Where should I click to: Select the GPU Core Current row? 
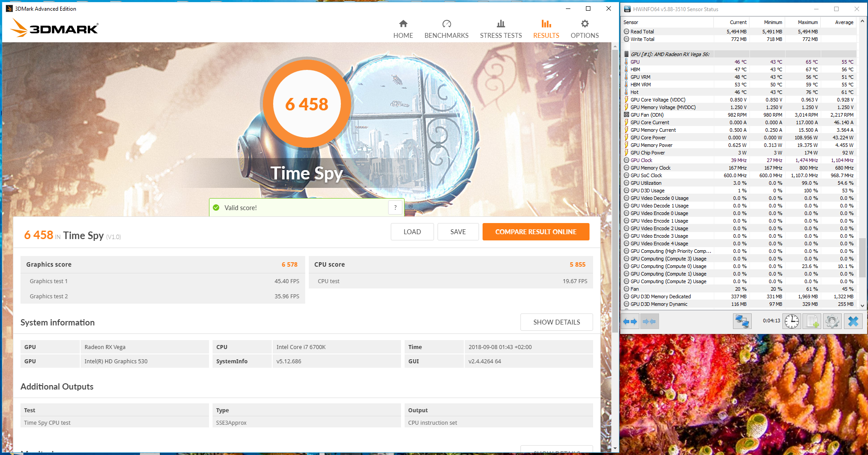[x=739, y=122]
